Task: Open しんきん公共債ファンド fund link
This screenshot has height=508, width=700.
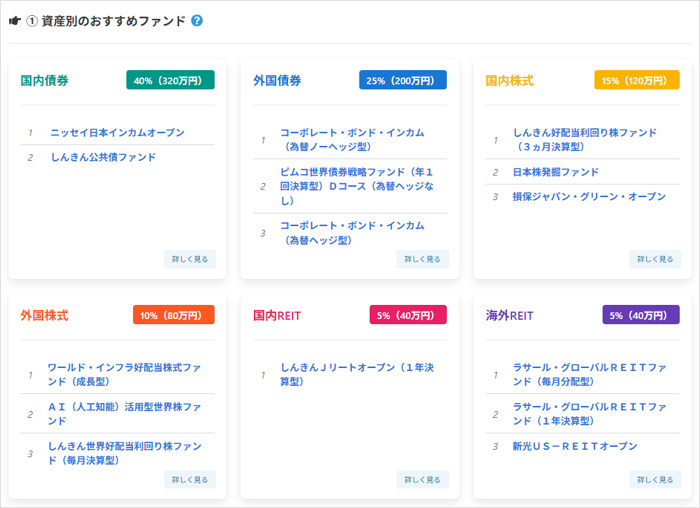Action: pyautogui.click(x=103, y=157)
